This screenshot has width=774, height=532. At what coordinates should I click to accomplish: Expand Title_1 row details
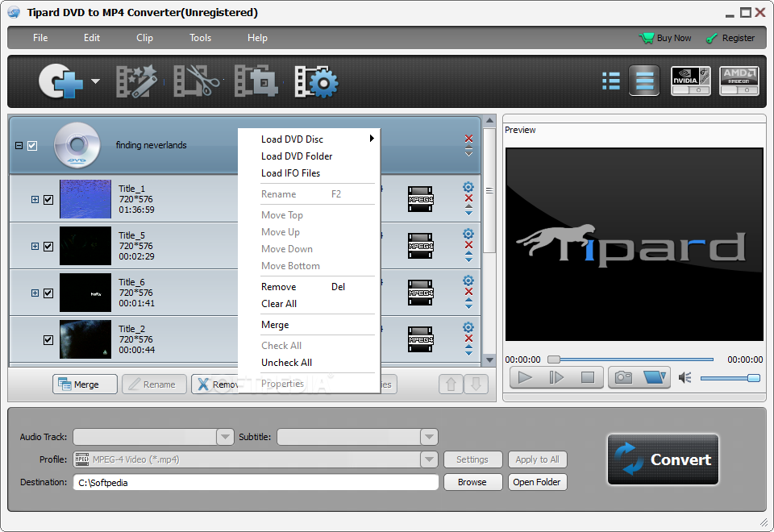pyautogui.click(x=35, y=199)
